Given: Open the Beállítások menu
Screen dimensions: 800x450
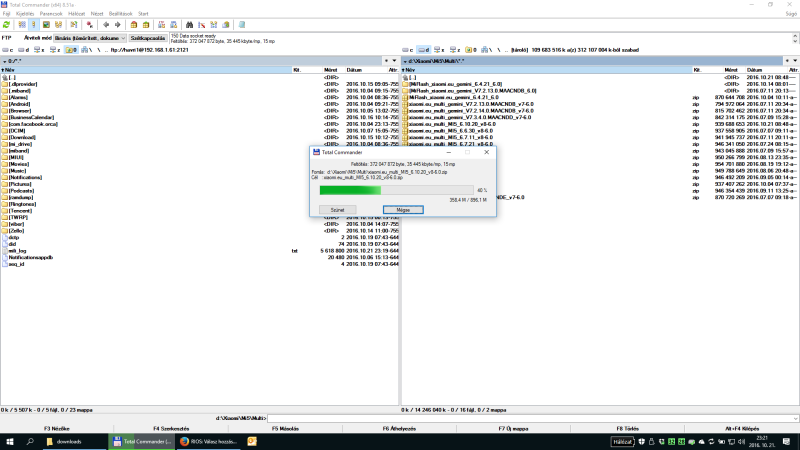Looking at the screenshot, I should [120, 14].
